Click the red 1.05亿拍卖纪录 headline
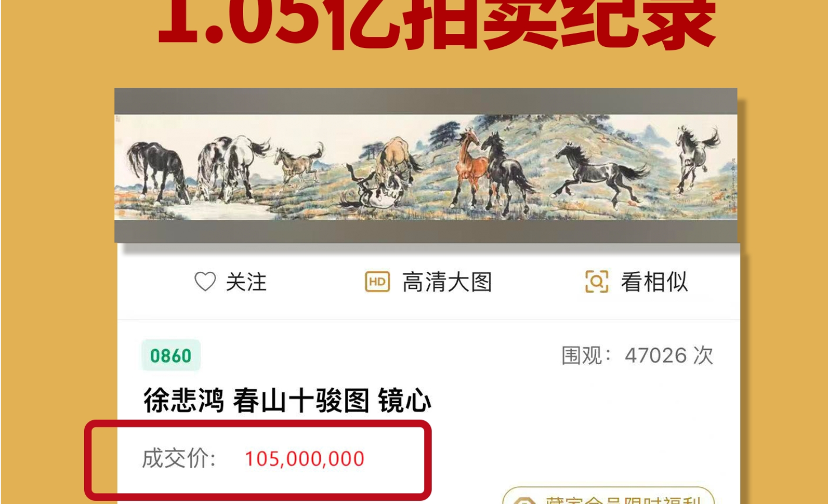Screen dimensions: 828x504 coord(437,23)
